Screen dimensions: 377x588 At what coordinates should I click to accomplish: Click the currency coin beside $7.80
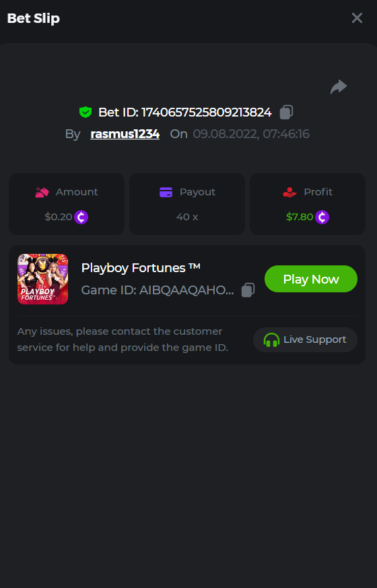pyautogui.click(x=322, y=217)
